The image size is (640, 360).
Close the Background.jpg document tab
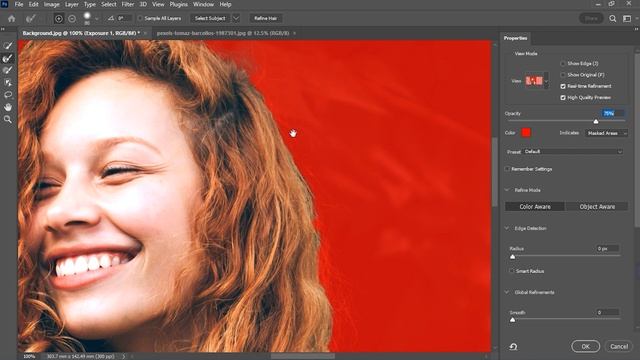click(x=145, y=33)
